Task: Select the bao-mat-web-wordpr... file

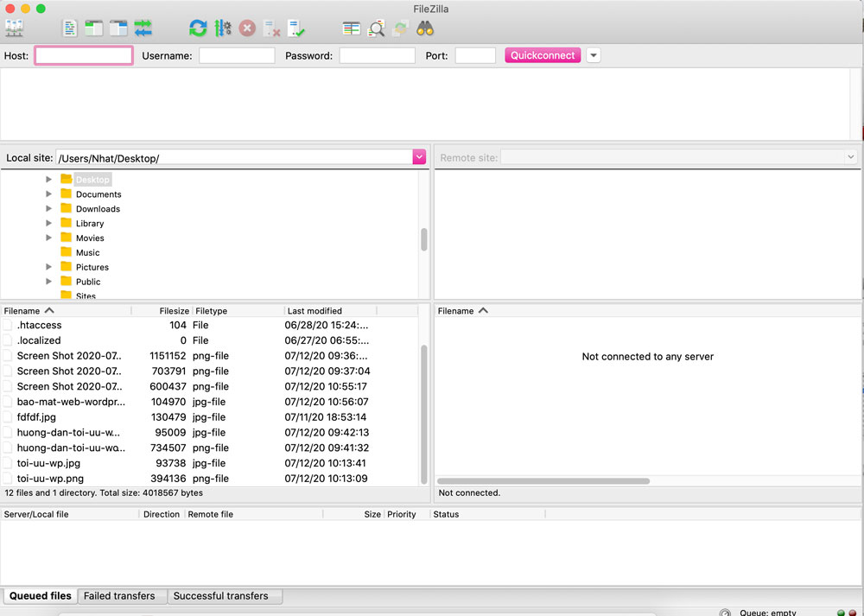Action: [x=209, y=402]
